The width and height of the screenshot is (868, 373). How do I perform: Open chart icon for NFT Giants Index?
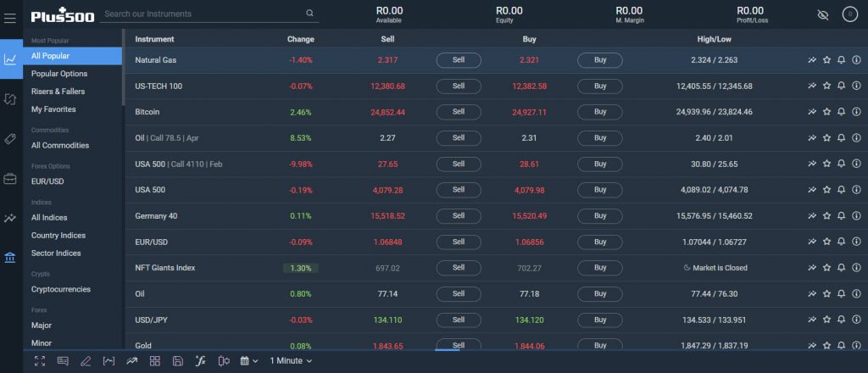pyautogui.click(x=812, y=268)
